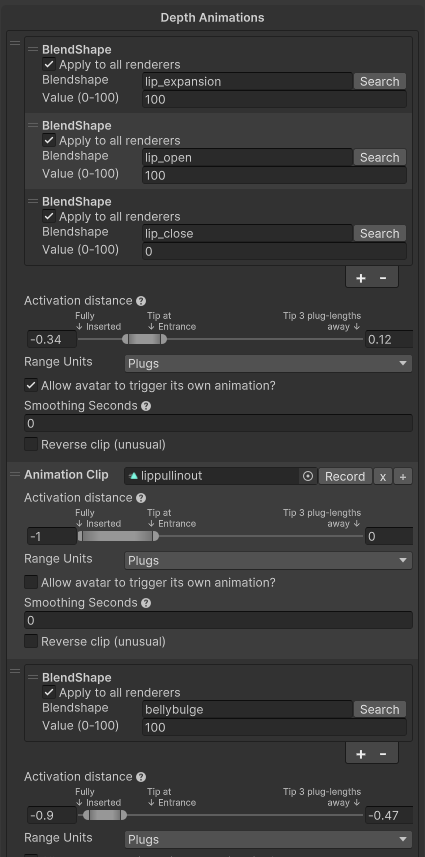Enable first Reverse clip (unusual) checkbox

click(x=31, y=444)
